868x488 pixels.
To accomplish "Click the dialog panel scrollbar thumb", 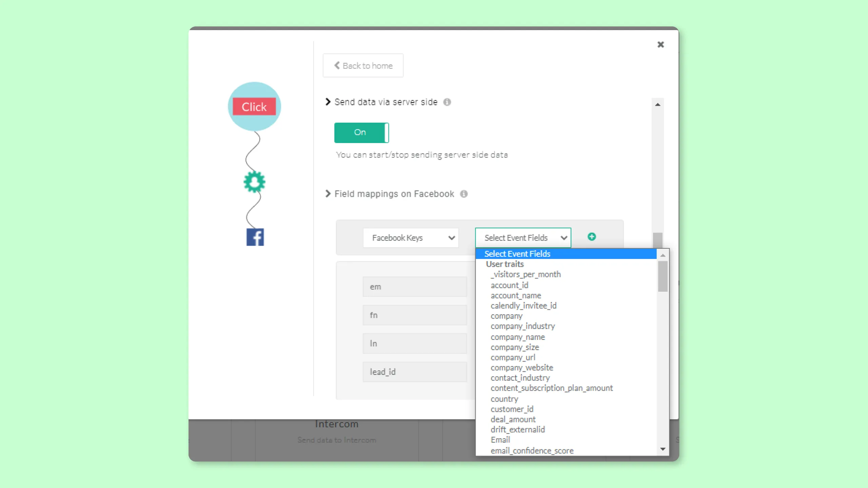I will coord(657,240).
